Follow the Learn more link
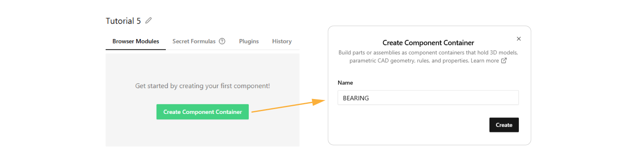Screen dimensions: 644x161 485,60
